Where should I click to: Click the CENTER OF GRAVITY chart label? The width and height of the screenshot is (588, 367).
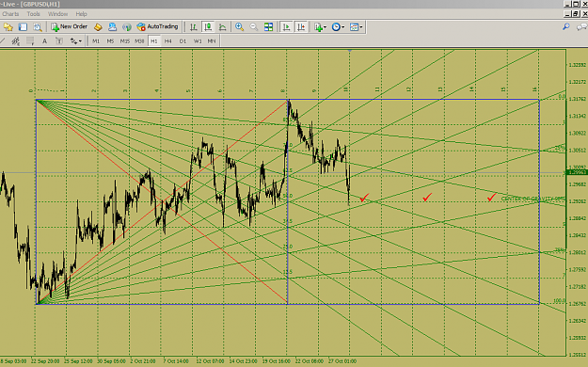[x=532, y=199]
